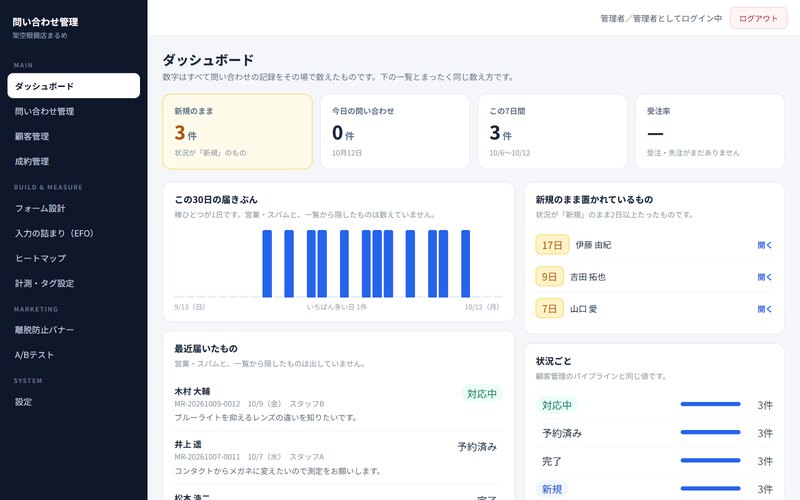Click the rightmost bar in the 30-day chart

[465, 263]
